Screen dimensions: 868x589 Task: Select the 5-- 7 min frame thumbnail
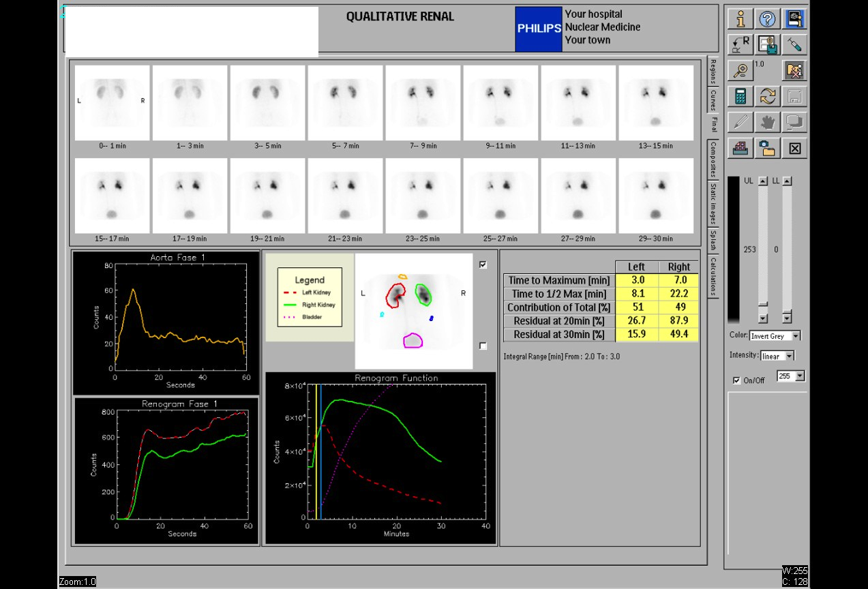[x=345, y=103]
